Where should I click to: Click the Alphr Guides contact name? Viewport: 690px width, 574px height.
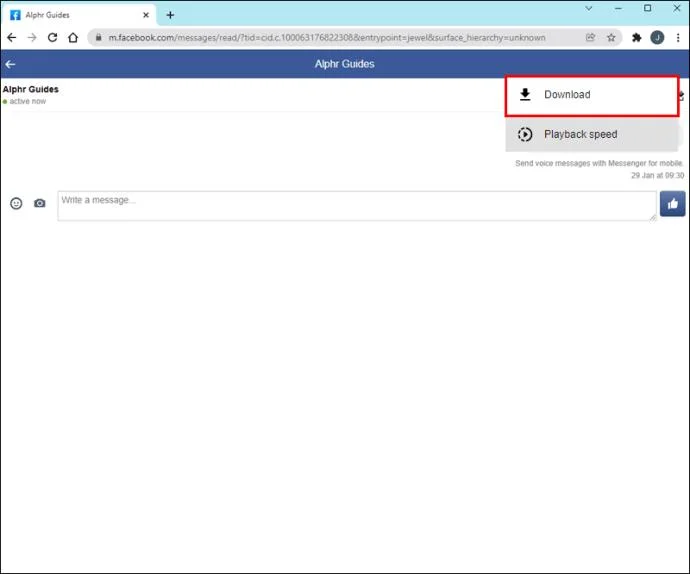point(30,89)
